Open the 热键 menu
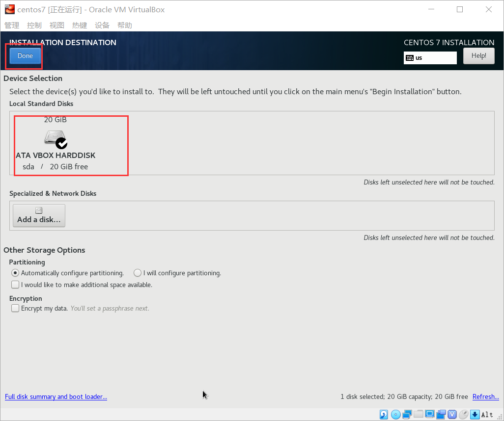The height and width of the screenshot is (421, 504). pos(80,26)
